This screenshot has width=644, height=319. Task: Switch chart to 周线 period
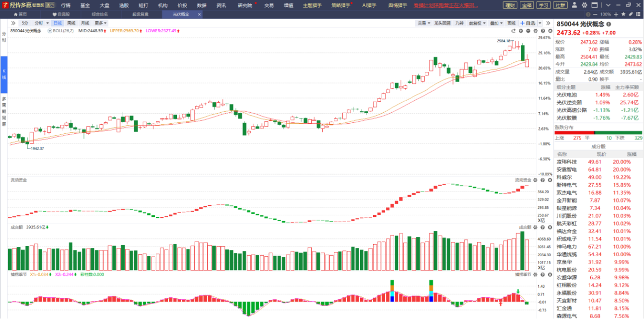[x=71, y=23]
